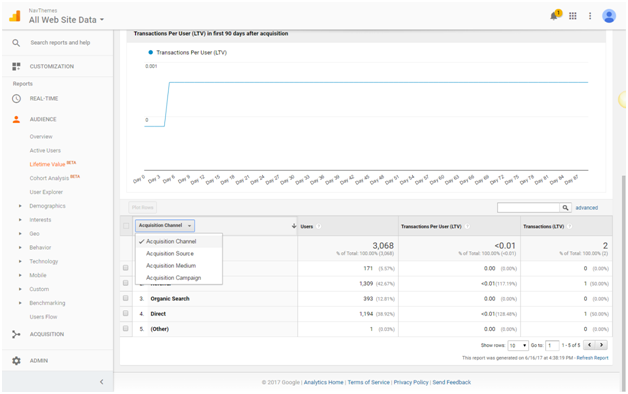Open the Show rows dropdown
Screen dimensions: 628x394
point(518,345)
